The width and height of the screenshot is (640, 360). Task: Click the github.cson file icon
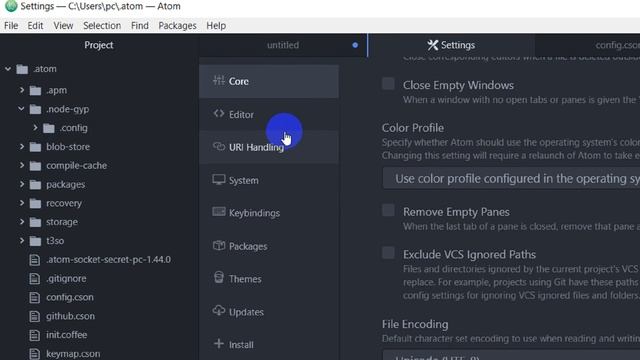tap(35, 316)
